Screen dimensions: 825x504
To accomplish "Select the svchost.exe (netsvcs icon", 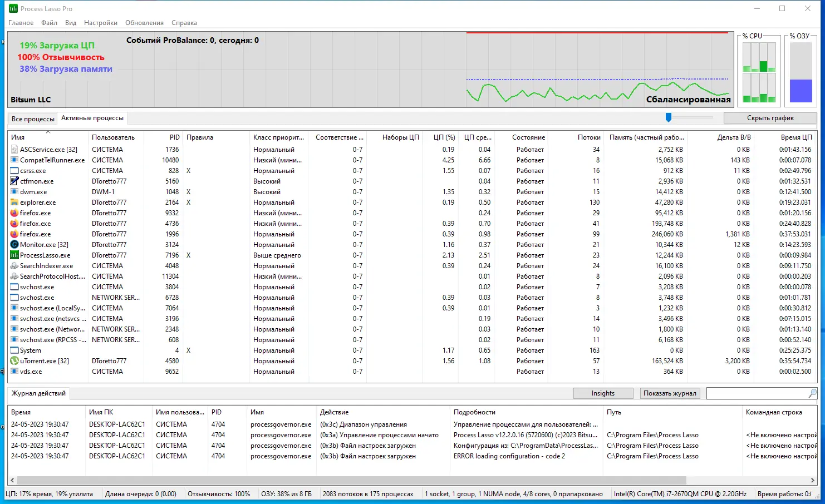I will click(x=14, y=319).
